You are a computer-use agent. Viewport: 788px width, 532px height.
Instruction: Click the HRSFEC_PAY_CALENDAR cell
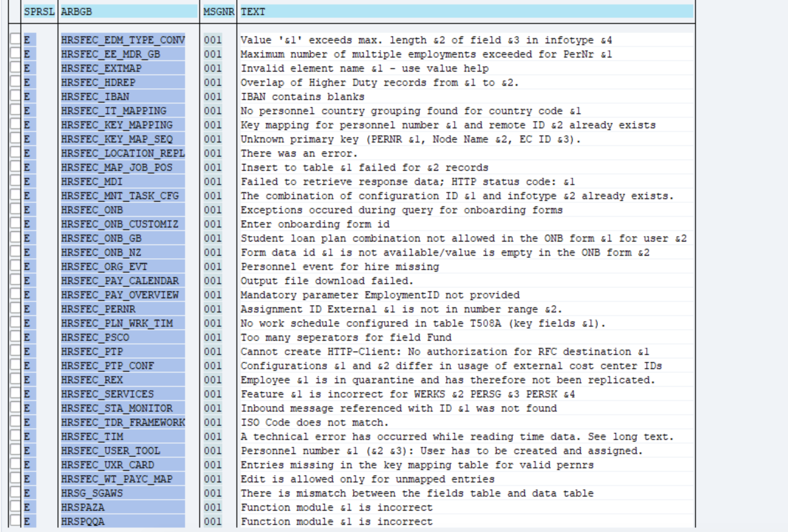123,281
